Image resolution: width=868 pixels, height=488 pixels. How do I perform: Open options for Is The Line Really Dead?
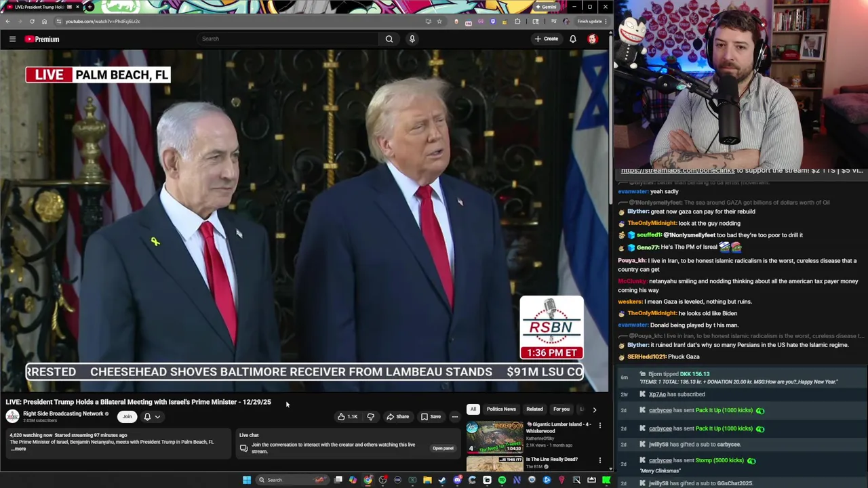coord(599,461)
